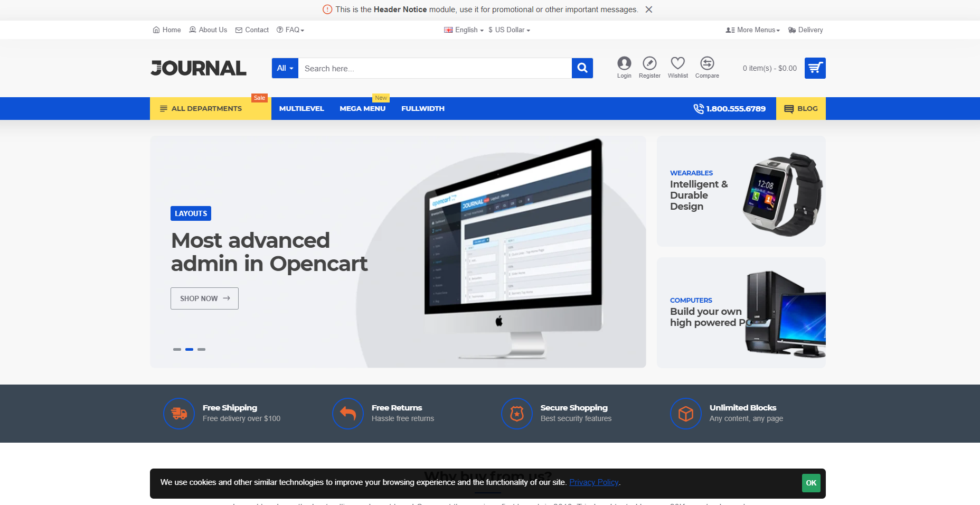
Task: Open the shopping cart icon
Action: [815, 68]
